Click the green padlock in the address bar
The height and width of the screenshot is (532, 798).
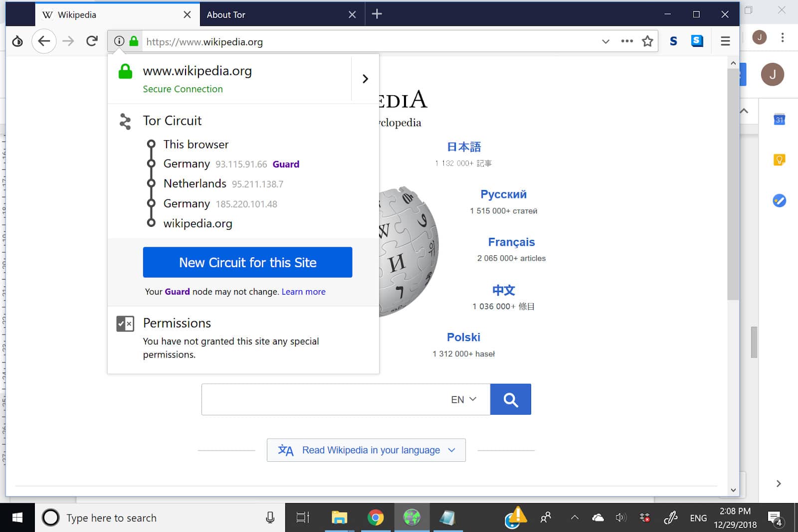134,41
